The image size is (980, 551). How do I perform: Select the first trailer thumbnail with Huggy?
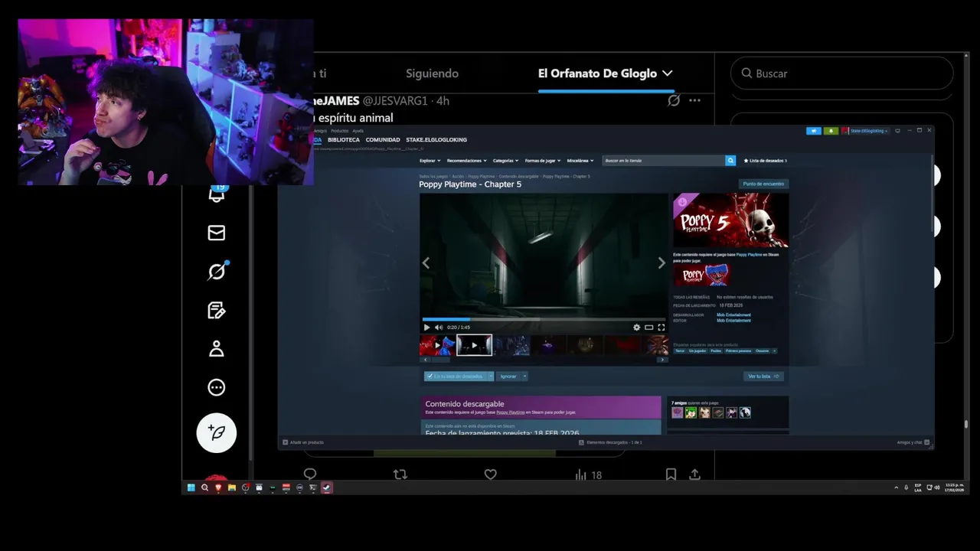click(437, 345)
